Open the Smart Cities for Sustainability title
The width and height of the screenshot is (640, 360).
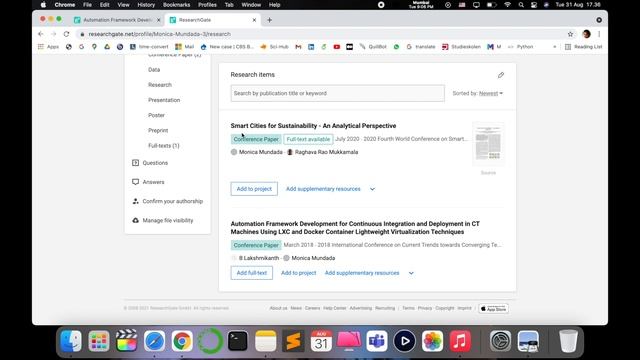(x=313, y=126)
